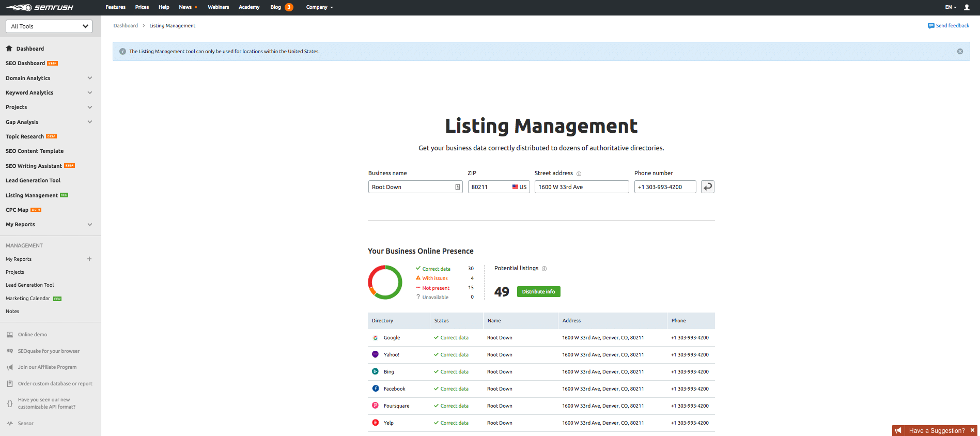Open the Features menu
Image resolution: width=980 pixels, height=436 pixels.
tap(115, 7)
